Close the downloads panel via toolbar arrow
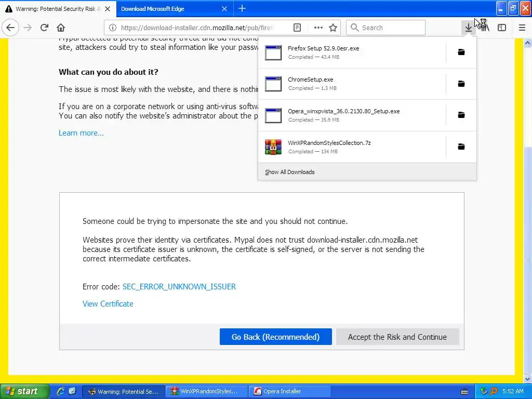 pos(468,28)
